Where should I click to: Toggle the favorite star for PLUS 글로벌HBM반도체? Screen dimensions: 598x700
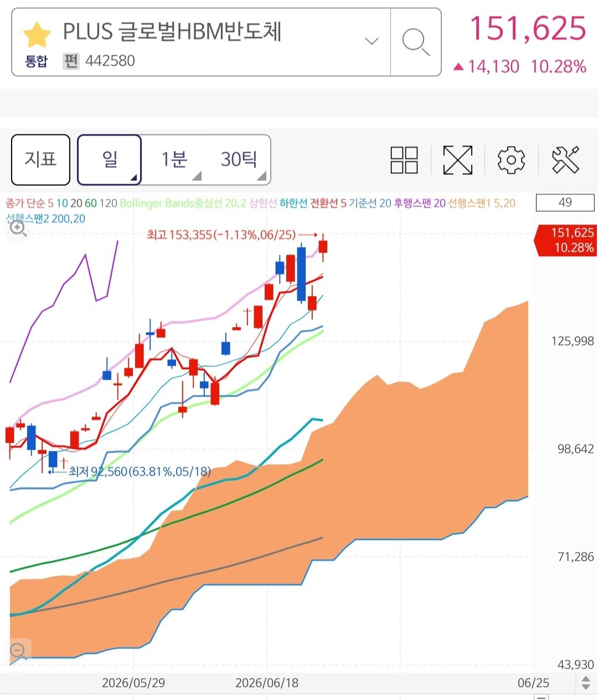[37, 34]
